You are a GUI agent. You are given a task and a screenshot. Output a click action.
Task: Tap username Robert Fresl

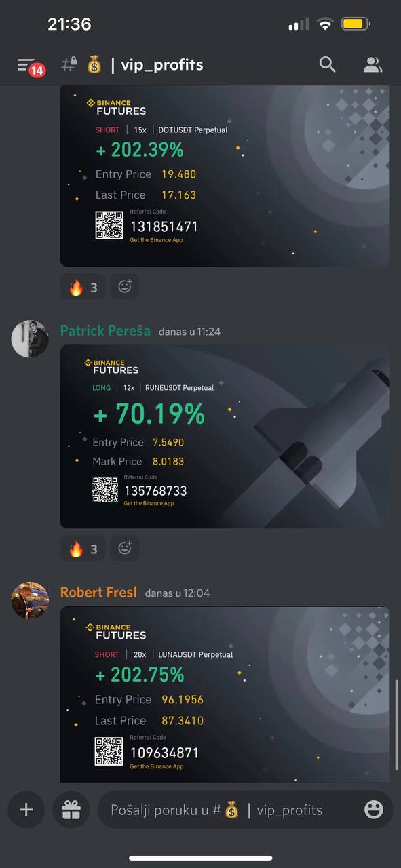pyautogui.click(x=98, y=592)
